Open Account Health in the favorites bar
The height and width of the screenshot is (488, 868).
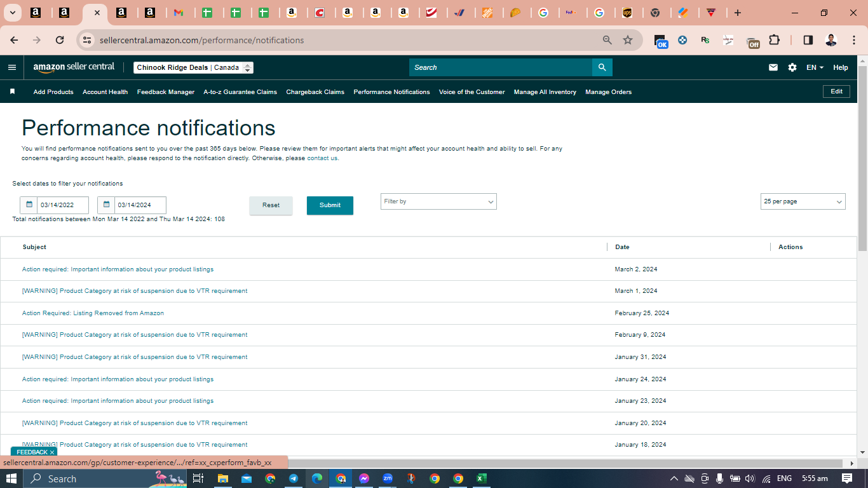pyautogui.click(x=105, y=92)
